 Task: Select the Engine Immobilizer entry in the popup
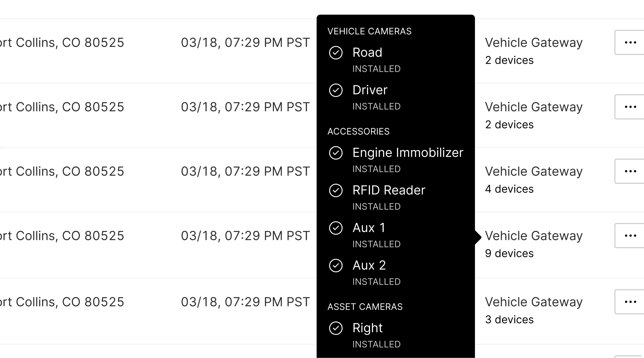(408, 153)
